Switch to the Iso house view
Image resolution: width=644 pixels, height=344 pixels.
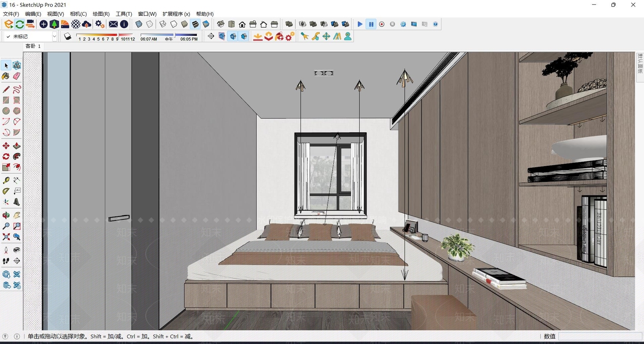click(x=221, y=24)
